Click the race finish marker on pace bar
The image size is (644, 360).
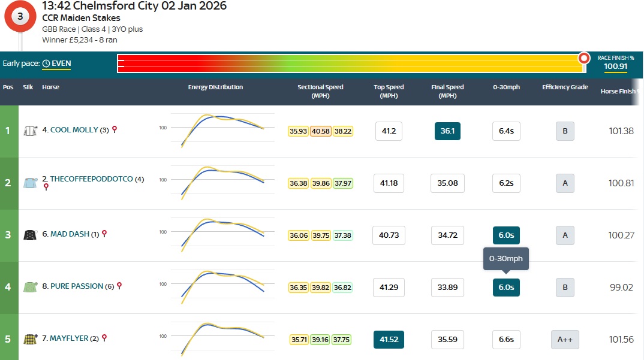click(x=583, y=58)
